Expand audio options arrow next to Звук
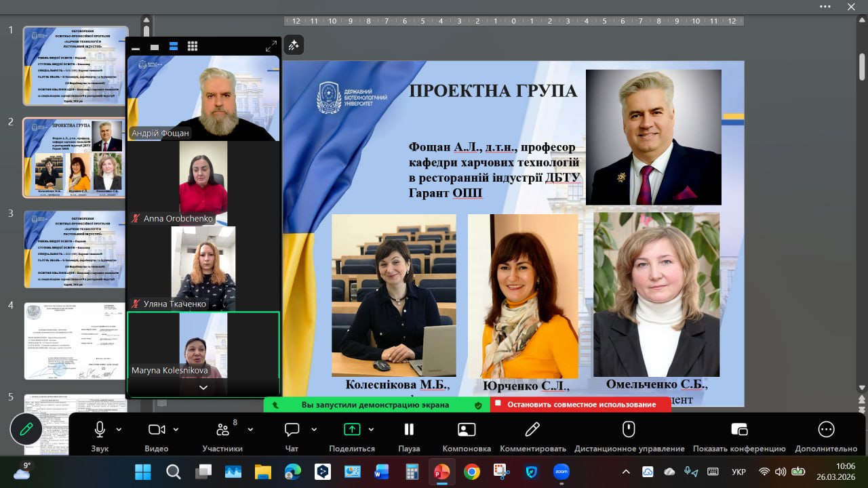Image resolution: width=868 pixels, height=488 pixels. click(119, 430)
